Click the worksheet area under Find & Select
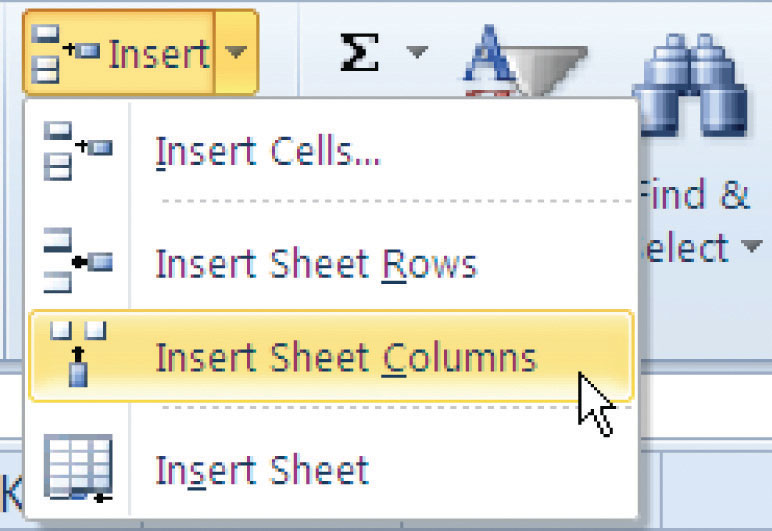 (705, 406)
